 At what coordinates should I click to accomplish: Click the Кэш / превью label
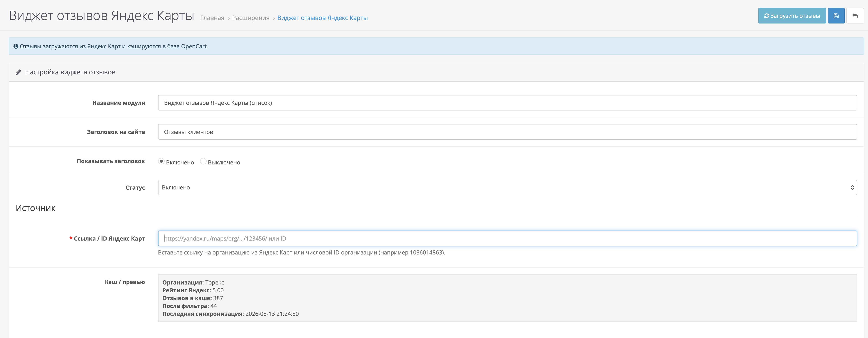(x=125, y=282)
